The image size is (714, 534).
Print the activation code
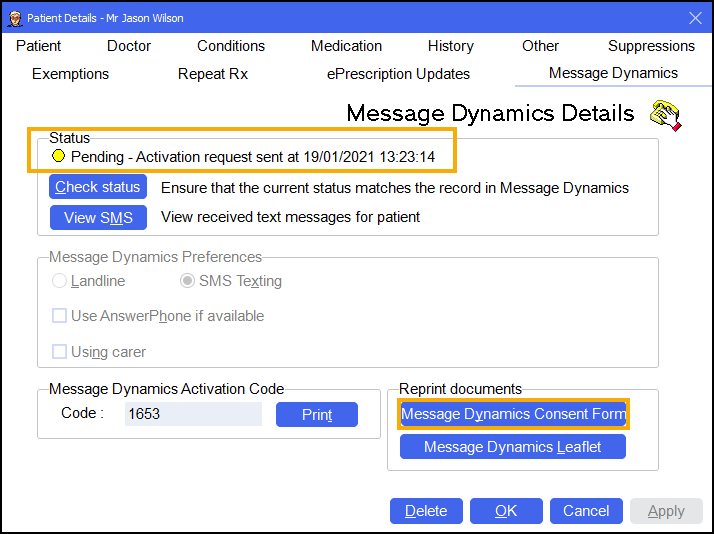pyautogui.click(x=316, y=414)
